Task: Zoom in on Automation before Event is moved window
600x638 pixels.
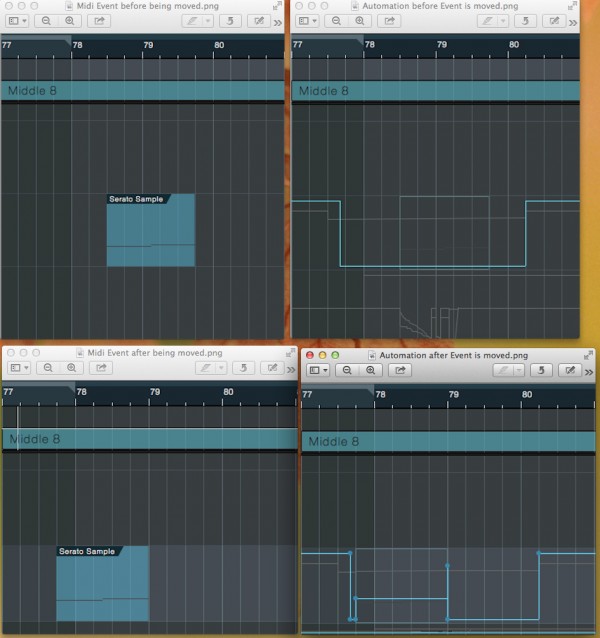Action: coord(360,21)
